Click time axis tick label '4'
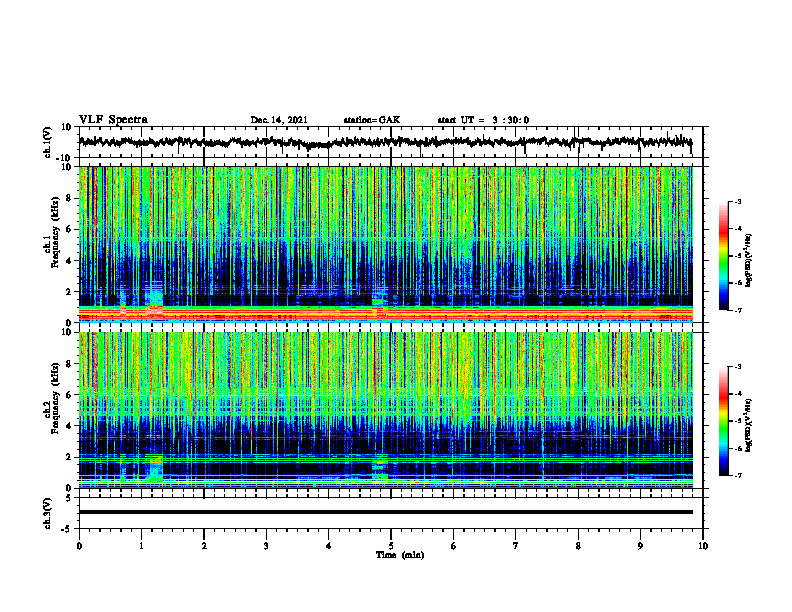 [329, 546]
